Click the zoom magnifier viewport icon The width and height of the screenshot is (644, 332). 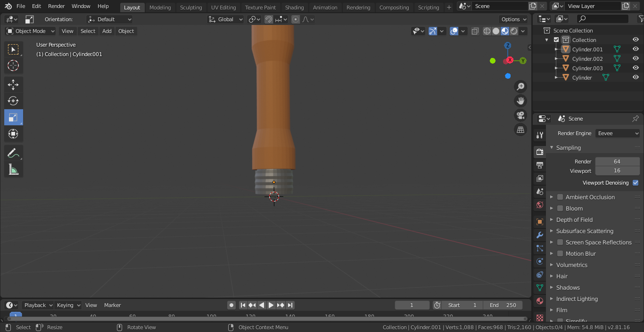pos(520,87)
